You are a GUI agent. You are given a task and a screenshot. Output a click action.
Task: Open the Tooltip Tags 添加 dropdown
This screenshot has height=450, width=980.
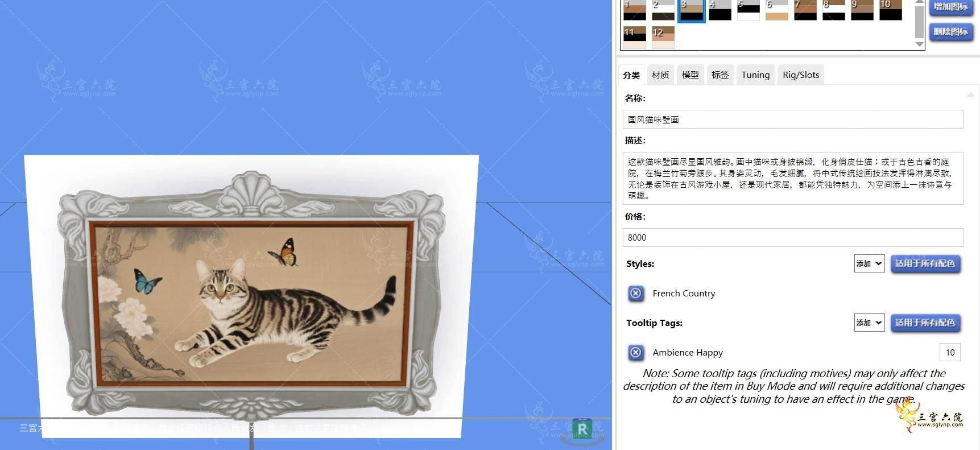pos(869,323)
